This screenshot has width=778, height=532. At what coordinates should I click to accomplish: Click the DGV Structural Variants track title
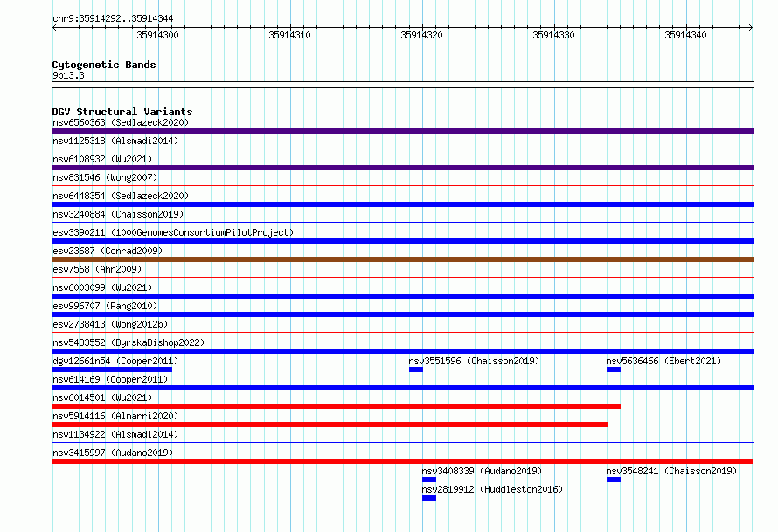122,112
